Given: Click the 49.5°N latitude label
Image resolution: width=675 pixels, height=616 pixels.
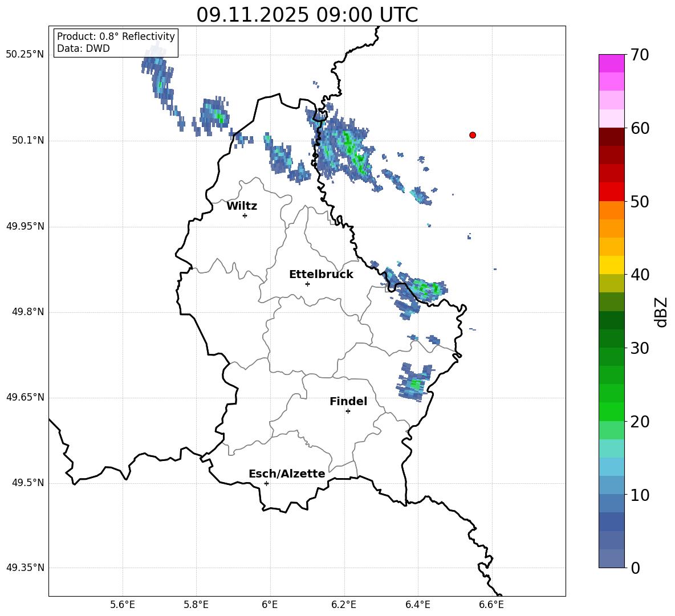Looking at the screenshot, I should pyautogui.click(x=28, y=482).
